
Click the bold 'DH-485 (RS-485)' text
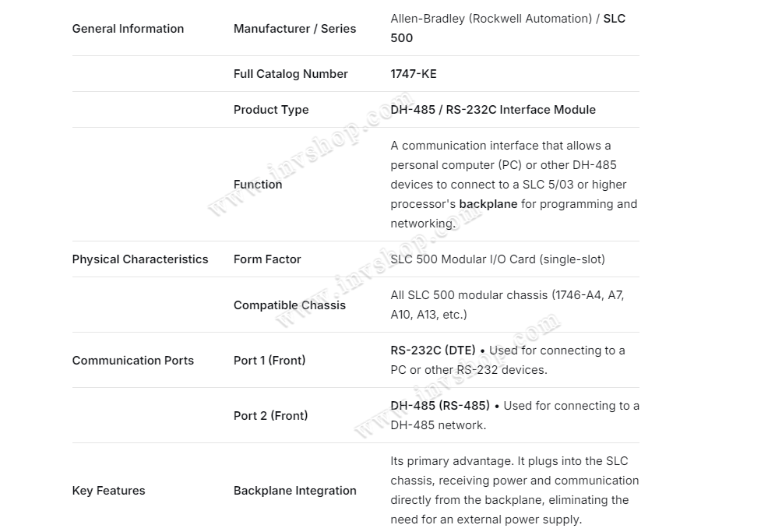point(440,406)
